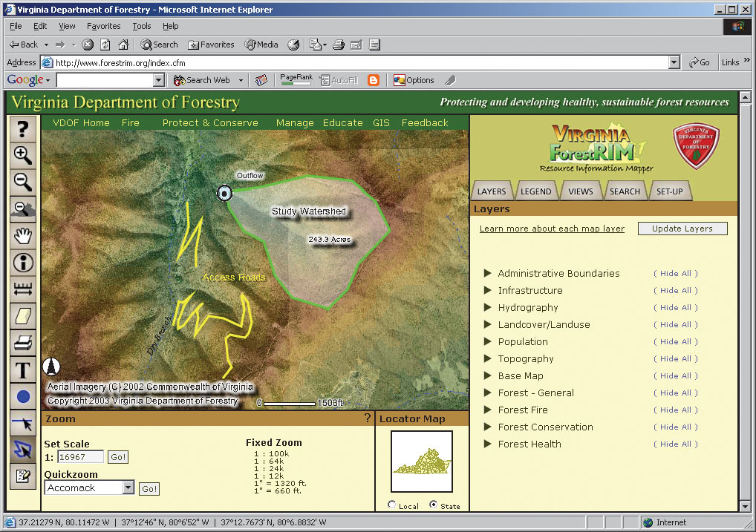756x532 pixels.
Task: Select the Pan hand tool
Action: tap(23, 236)
